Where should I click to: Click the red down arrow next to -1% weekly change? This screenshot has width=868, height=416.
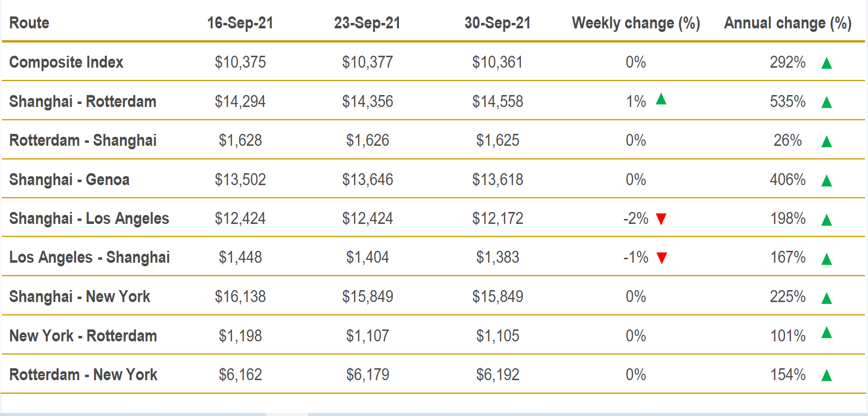click(x=662, y=258)
